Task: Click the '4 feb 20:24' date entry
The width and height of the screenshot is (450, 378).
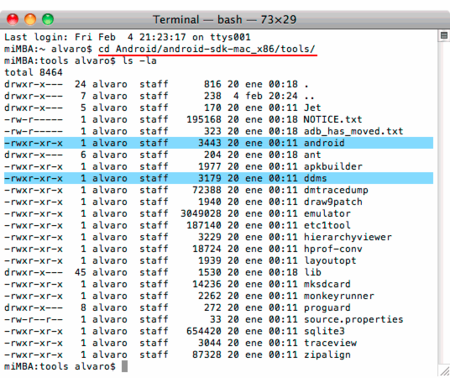Action: point(265,96)
